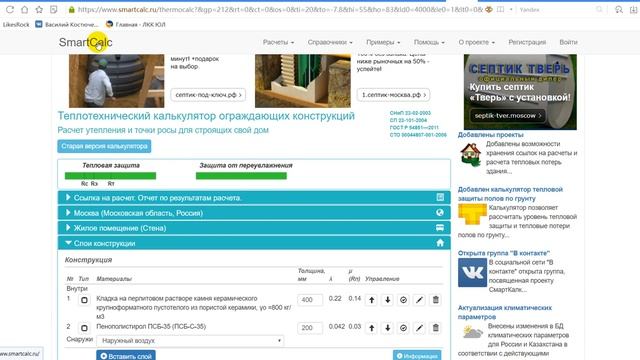Move layer 1 down with arrow icon
640x360 pixels.
pos(387,300)
